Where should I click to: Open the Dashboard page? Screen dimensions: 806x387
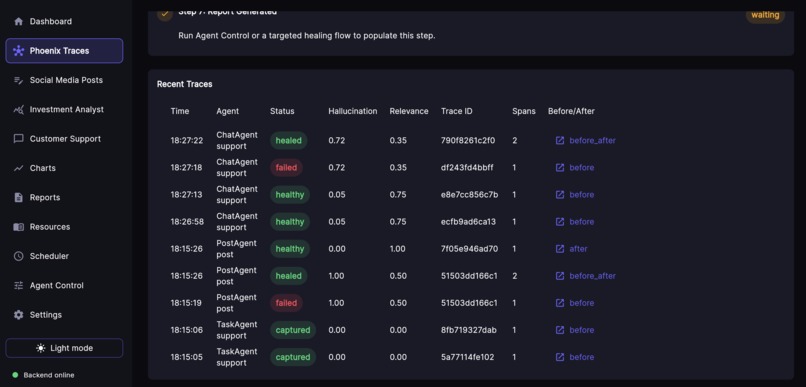click(64, 22)
